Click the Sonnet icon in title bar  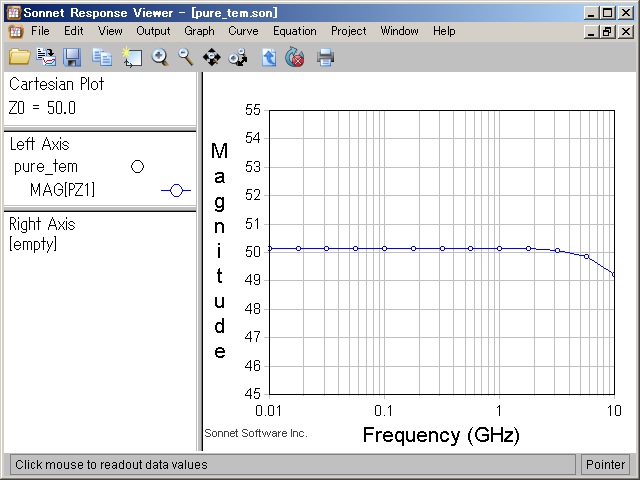[x=13, y=13]
